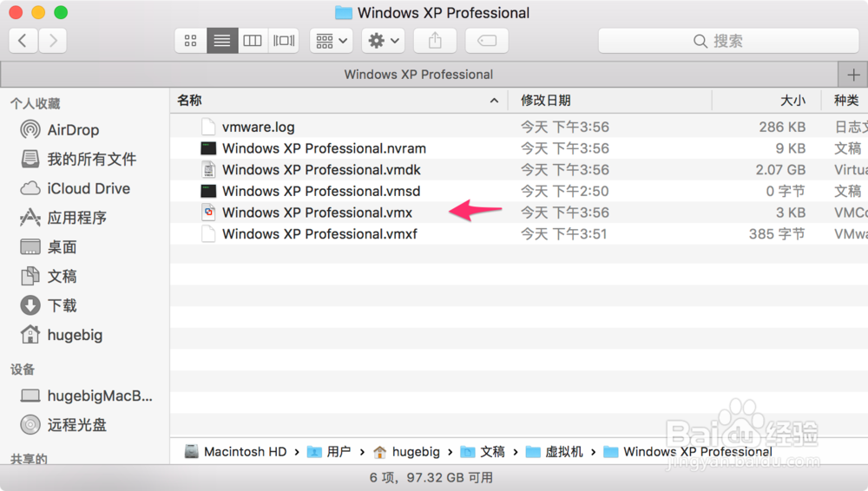This screenshot has height=491, width=868.
Task: Click the hugebigMacB... laptop icon
Action: tap(30, 396)
